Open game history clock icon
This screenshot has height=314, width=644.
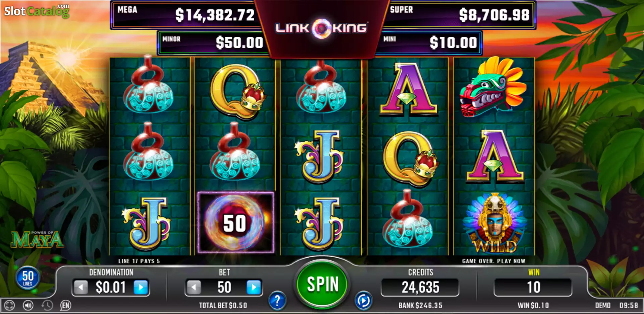click(47, 305)
